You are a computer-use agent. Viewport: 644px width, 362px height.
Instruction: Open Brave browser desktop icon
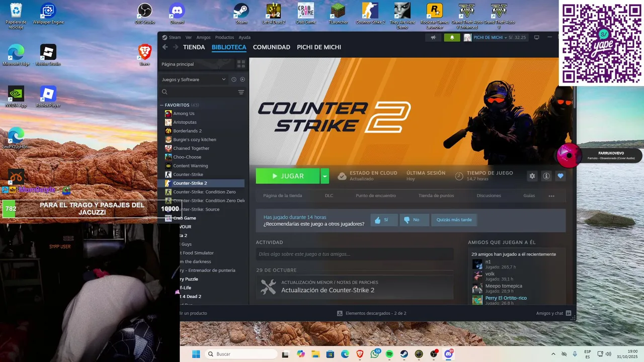coord(145,55)
